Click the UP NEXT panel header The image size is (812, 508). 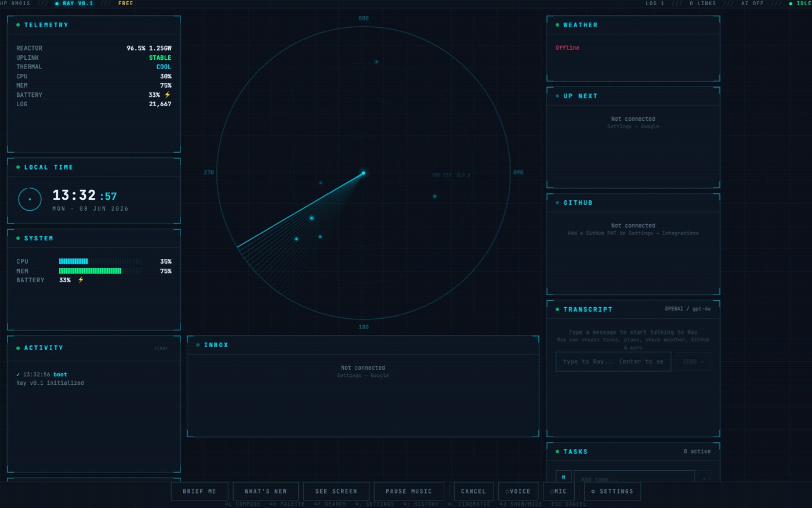click(633, 96)
